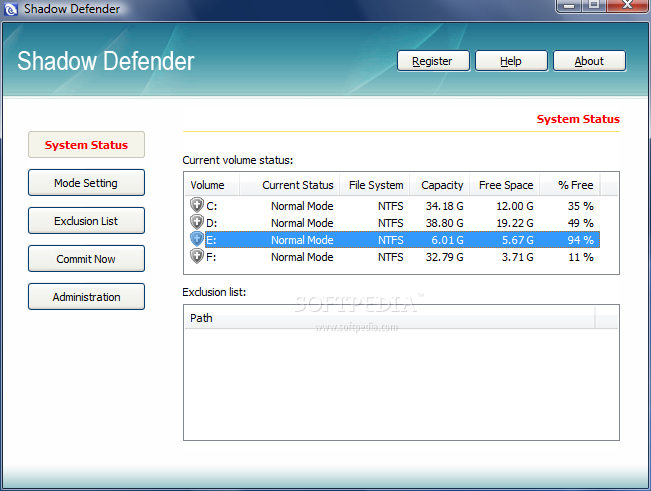Sort by Volume column header

(x=212, y=185)
